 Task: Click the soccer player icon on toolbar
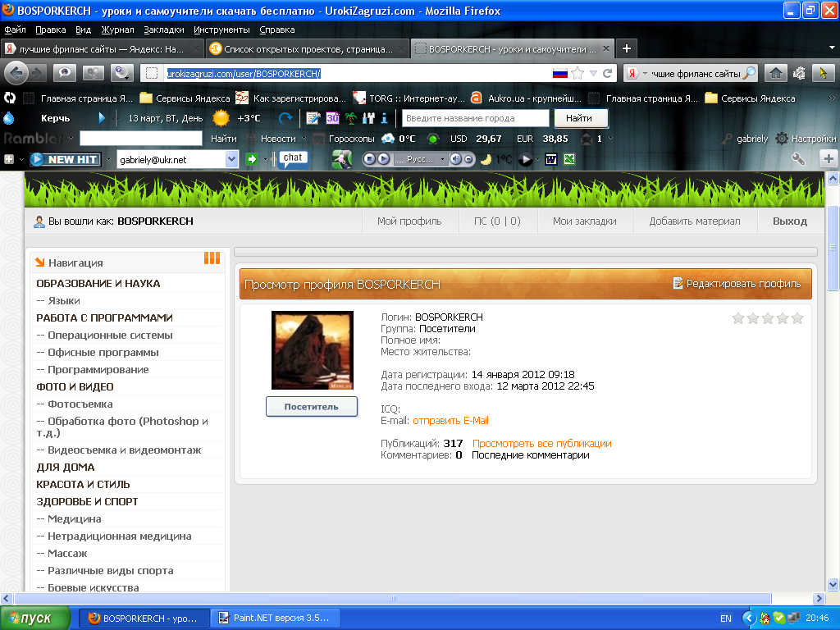click(x=342, y=159)
